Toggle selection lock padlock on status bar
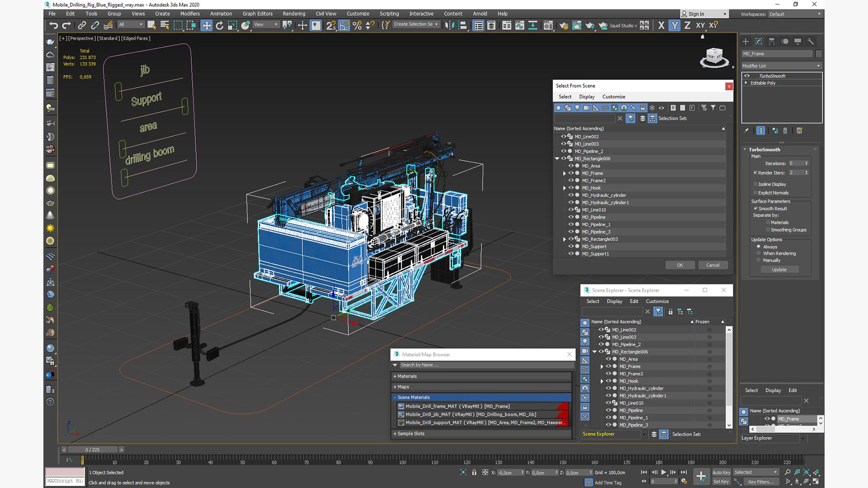Image resolution: width=868 pixels, height=488 pixels. 474,472
